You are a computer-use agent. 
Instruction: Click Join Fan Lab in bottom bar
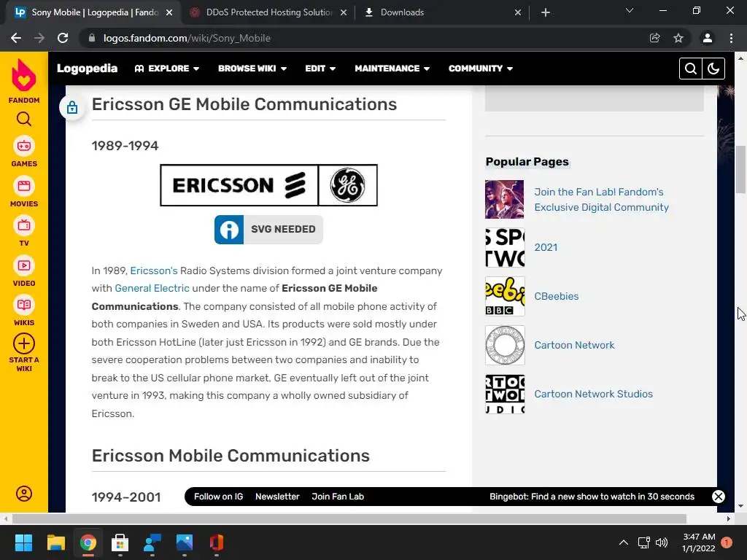[338, 497]
